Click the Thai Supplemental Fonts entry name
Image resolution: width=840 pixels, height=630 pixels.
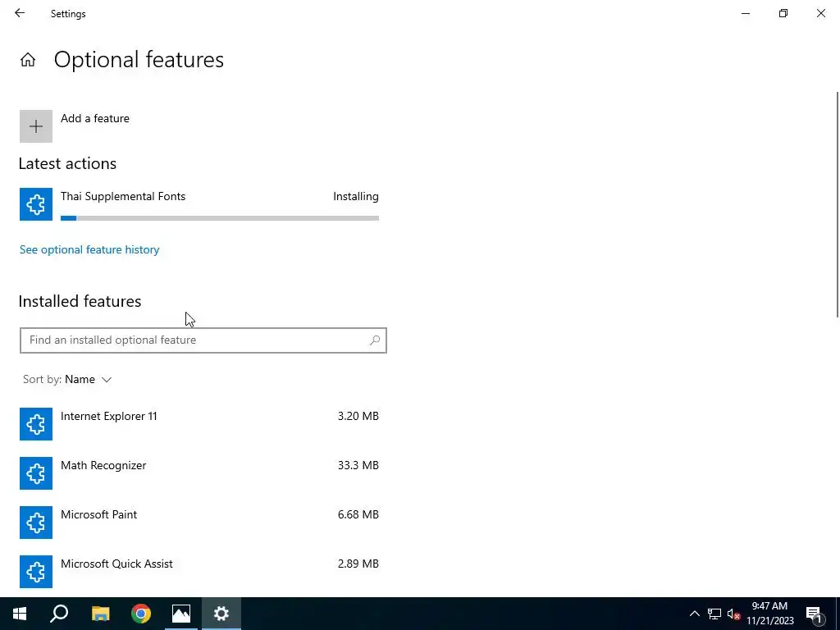[123, 197]
